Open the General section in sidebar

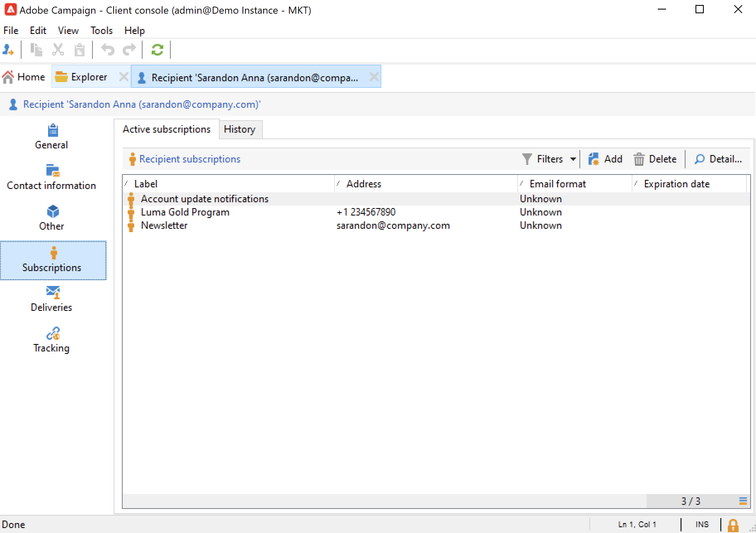click(x=51, y=137)
